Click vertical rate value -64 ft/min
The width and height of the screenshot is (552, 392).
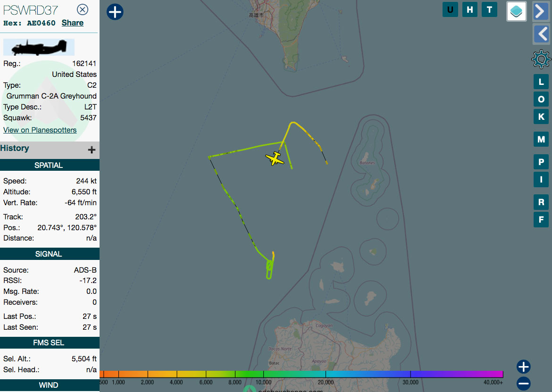(x=81, y=203)
